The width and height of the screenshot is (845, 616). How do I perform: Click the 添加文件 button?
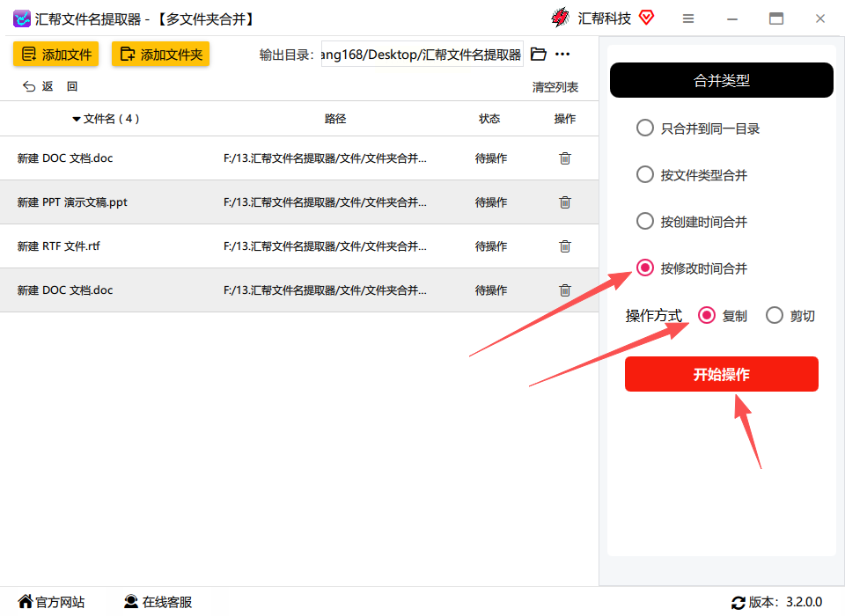(x=56, y=54)
